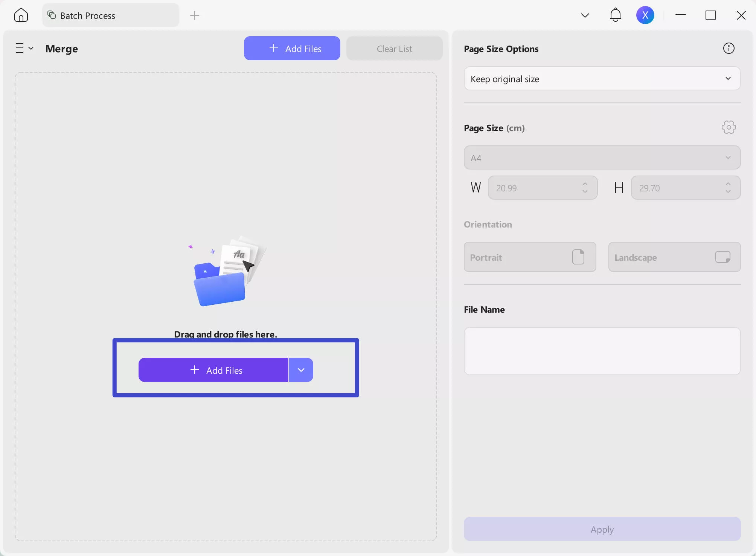Open the Page Size settings gear

tap(729, 127)
